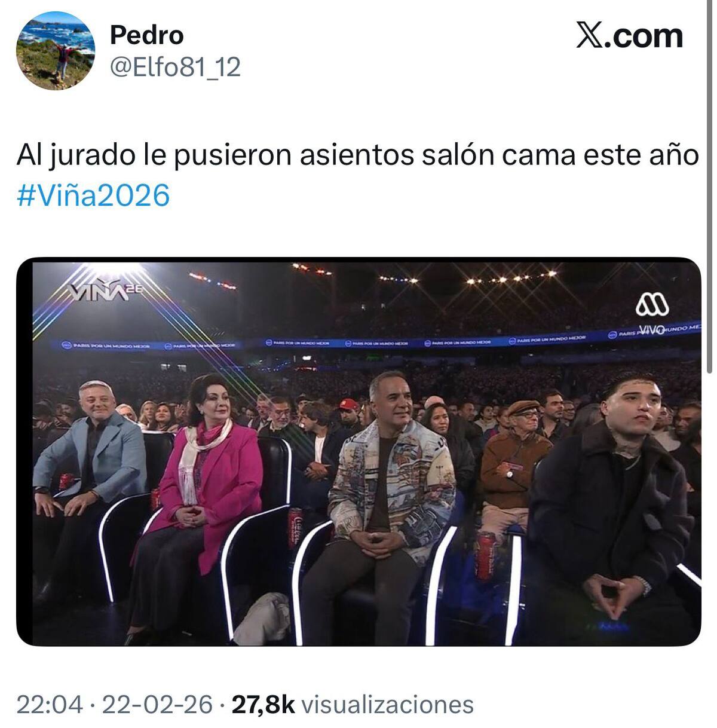The image size is (717, 728).
Task: Open the @Elfo81_12 handle
Action: (175, 67)
